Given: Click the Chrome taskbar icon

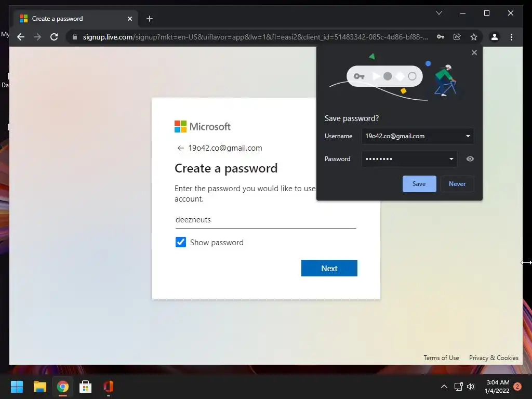Looking at the screenshot, I should (62, 387).
